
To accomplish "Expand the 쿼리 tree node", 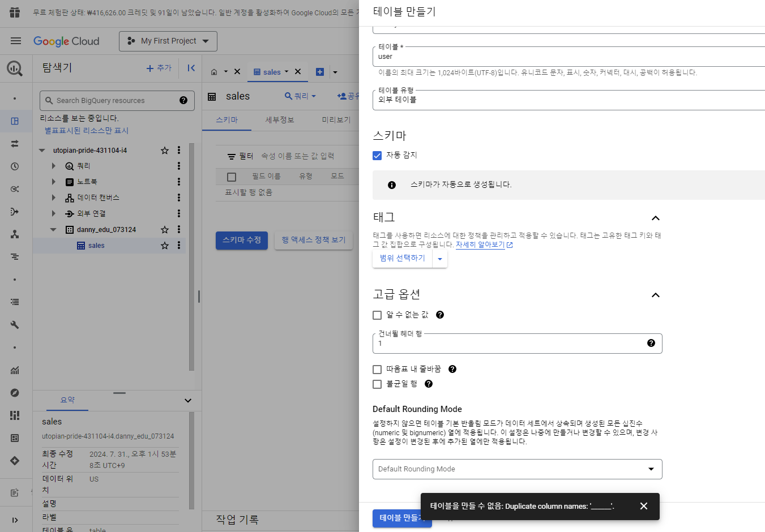I will click(54, 166).
